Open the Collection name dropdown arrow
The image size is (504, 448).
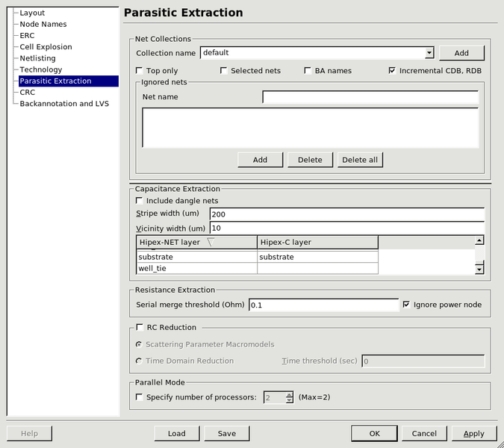[429, 53]
